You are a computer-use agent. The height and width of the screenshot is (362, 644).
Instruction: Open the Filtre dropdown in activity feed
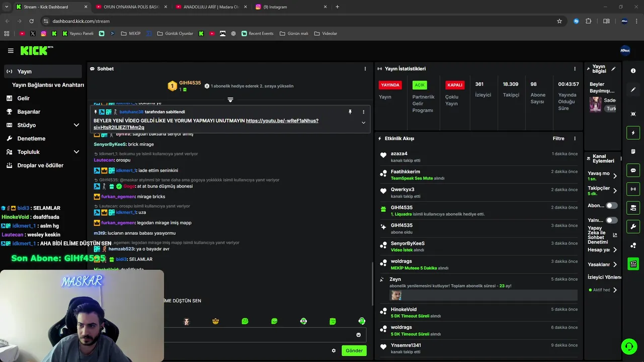point(558,138)
